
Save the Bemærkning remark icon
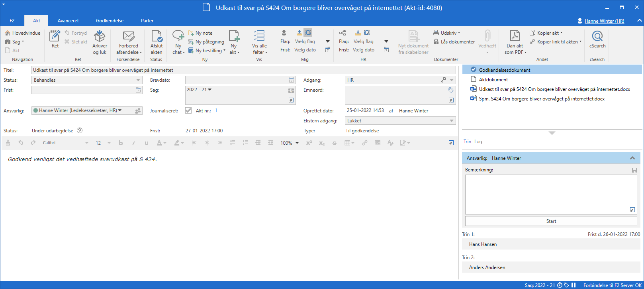point(634,170)
